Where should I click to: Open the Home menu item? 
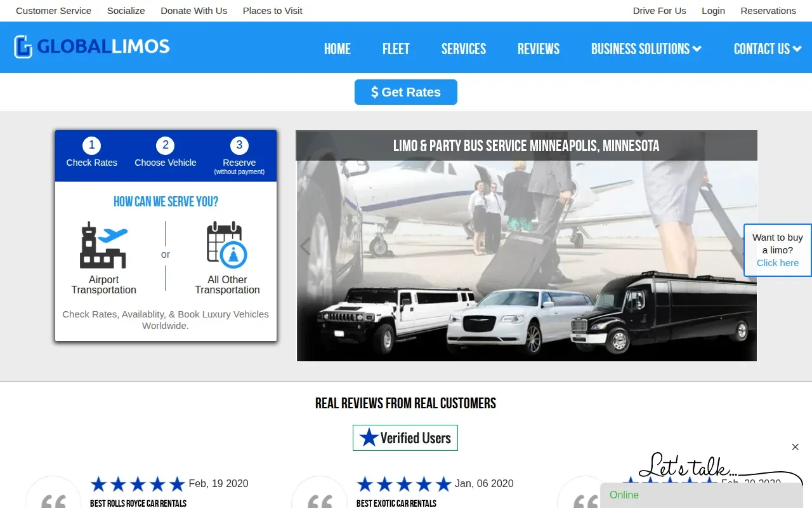pyautogui.click(x=337, y=49)
